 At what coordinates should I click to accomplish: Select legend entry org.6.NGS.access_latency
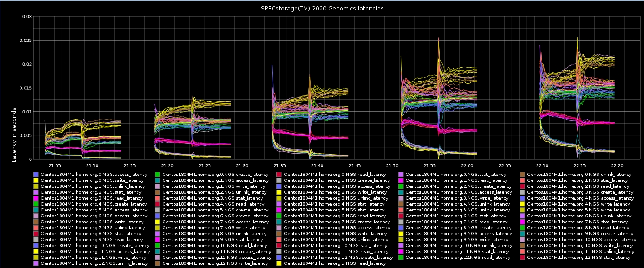(91, 216)
